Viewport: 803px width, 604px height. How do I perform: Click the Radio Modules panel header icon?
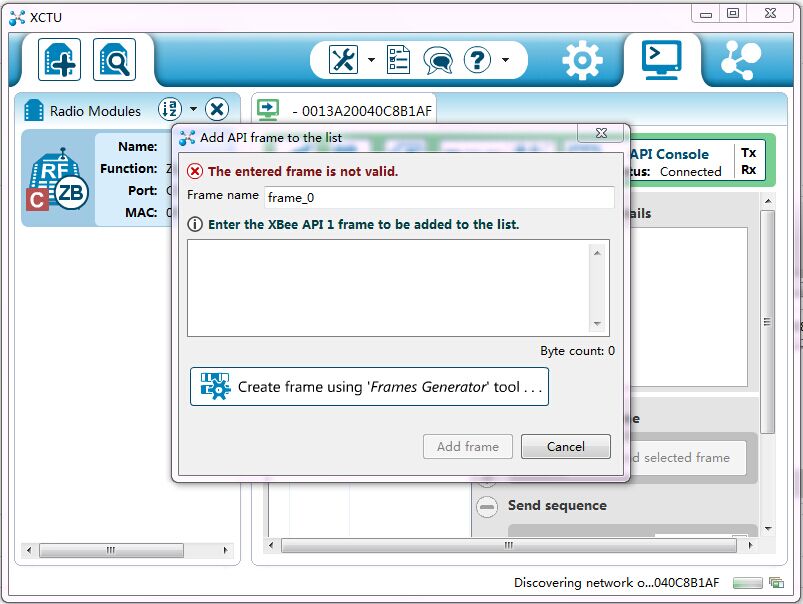34,110
